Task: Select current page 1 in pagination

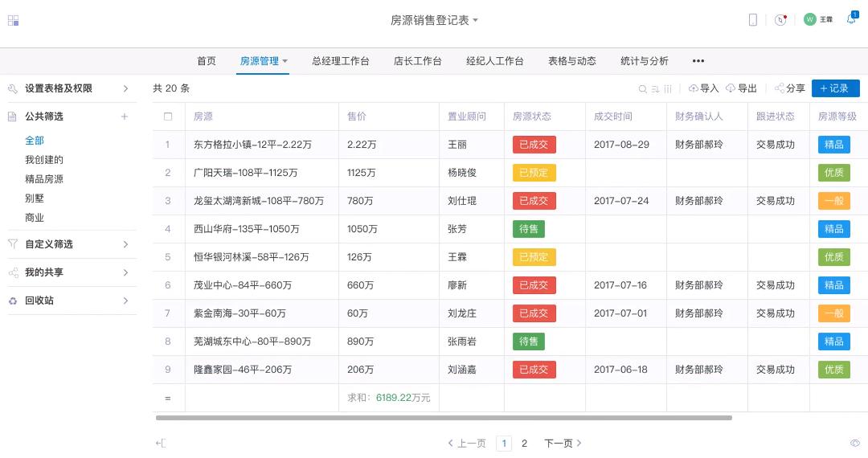Action: (x=504, y=443)
